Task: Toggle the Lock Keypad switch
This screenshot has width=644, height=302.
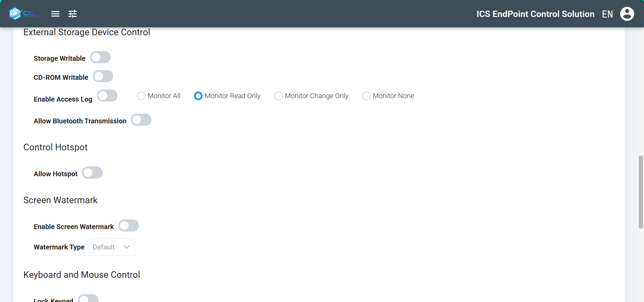Action: pyautogui.click(x=88, y=299)
